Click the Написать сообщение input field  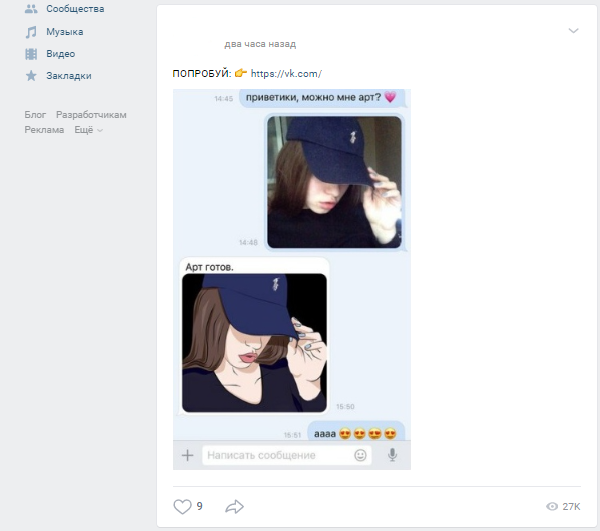(287, 455)
